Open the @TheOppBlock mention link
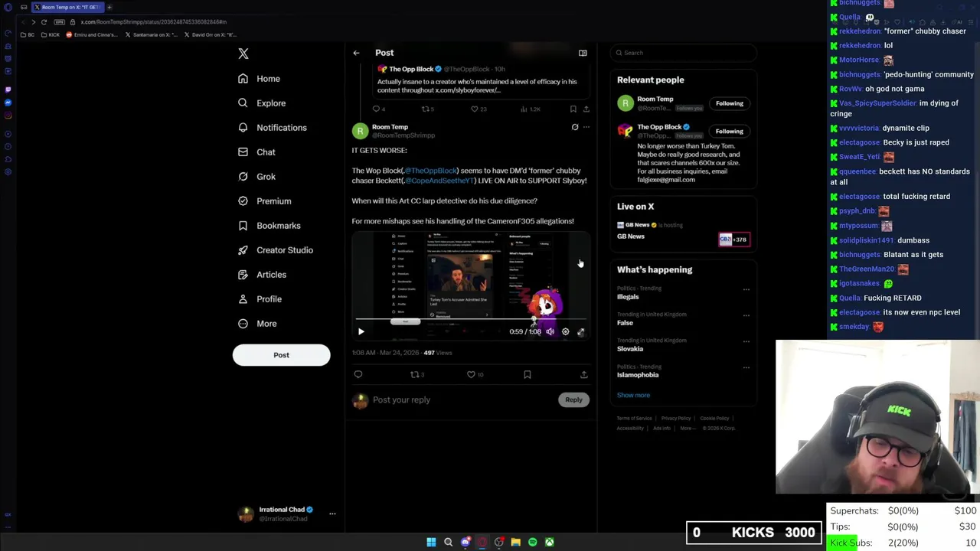The image size is (980, 551). pyautogui.click(x=430, y=171)
